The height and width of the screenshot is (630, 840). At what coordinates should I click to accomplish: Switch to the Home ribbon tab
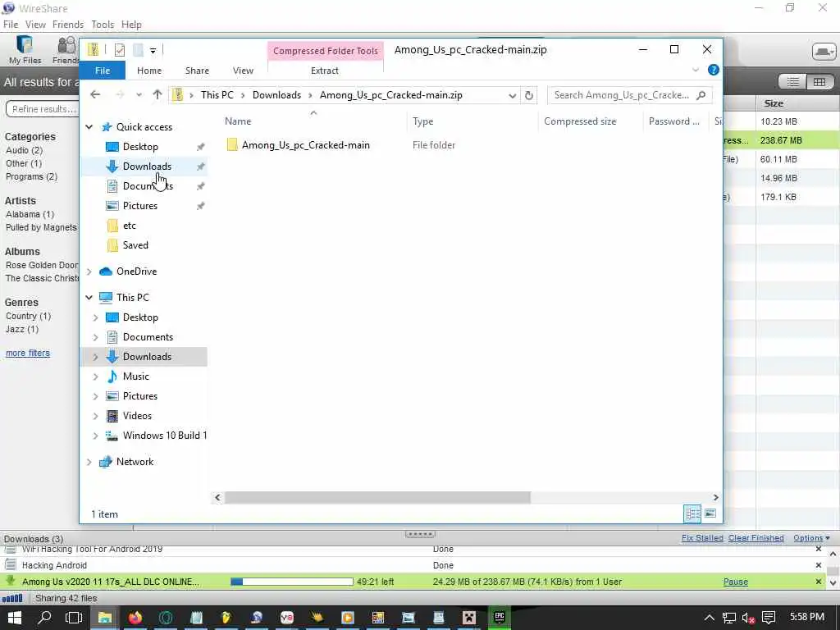[149, 71]
